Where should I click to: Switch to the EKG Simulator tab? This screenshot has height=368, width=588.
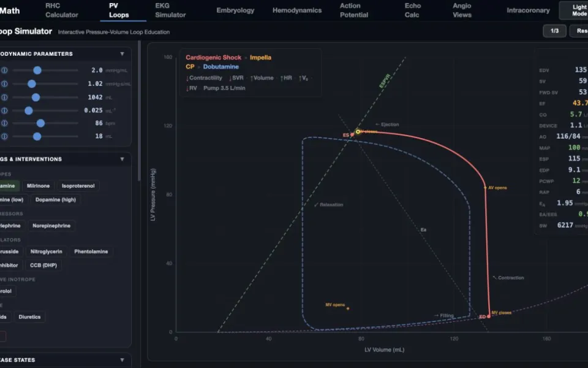170,10
